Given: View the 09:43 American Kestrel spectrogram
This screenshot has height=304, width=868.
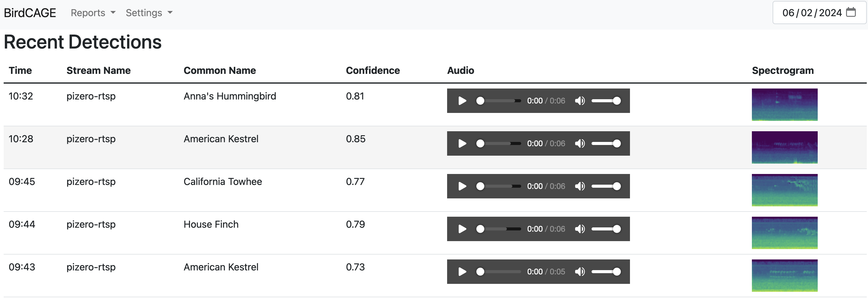Looking at the screenshot, I should (x=784, y=276).
